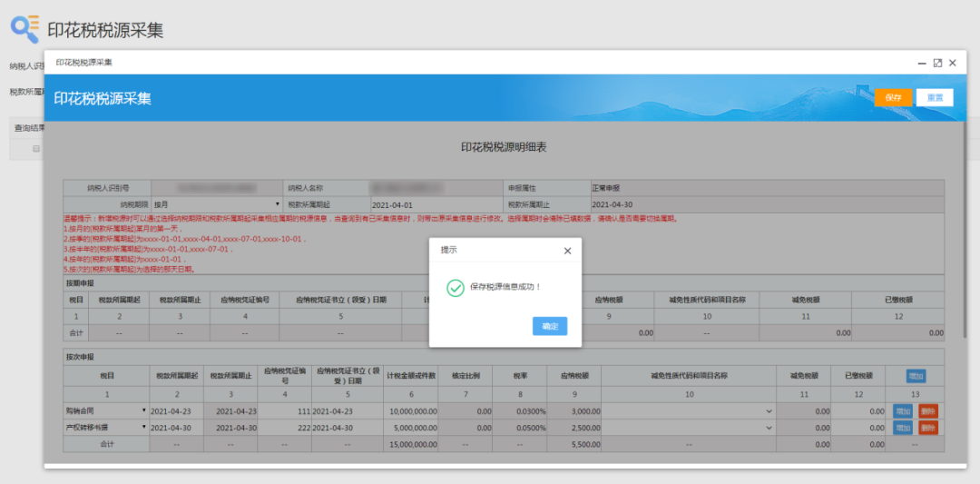Click the green success checkmark icon
Image resolution: width=980 pixels, height=484 pixels.
click(456, 287)
